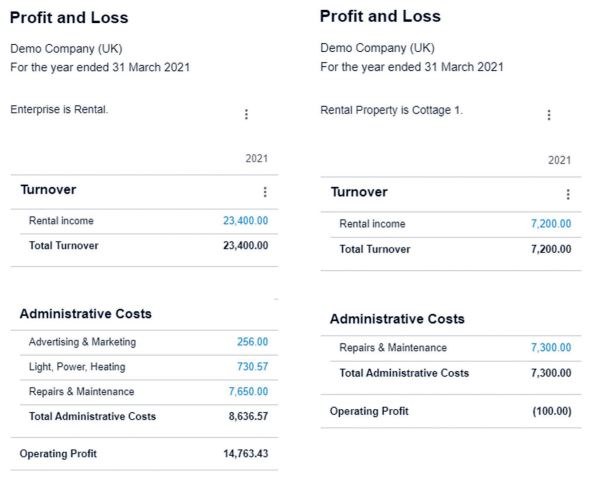The width and height of the screenshot is (604, 486).
Task: Open the 23,400.00 Rental income amount
Action: point(245,221)
